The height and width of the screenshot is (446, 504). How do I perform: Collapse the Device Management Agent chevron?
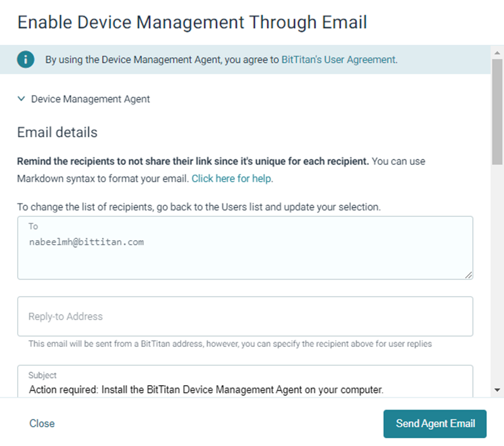pos(22,99)
